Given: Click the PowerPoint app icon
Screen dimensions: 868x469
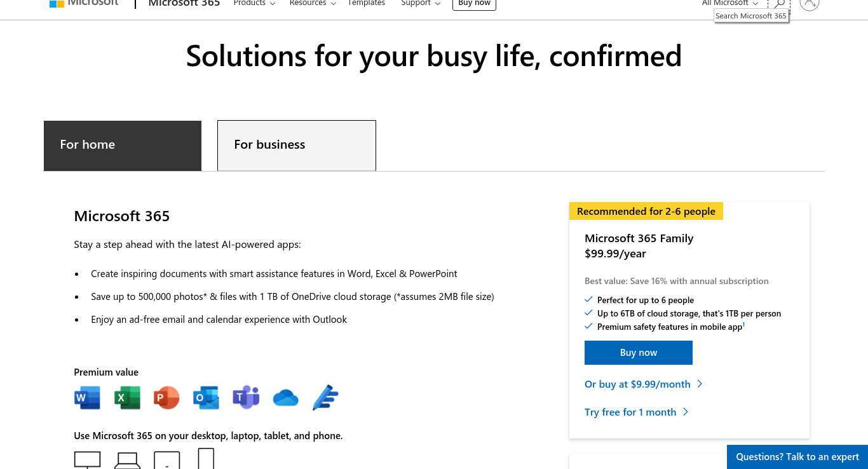Looking at the screenshot, I should [x=166, y=398].
